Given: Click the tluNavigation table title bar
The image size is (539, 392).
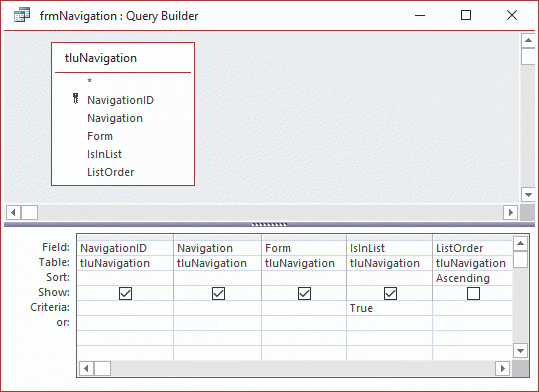Looking at the screenshot, I should coord(123,58).
